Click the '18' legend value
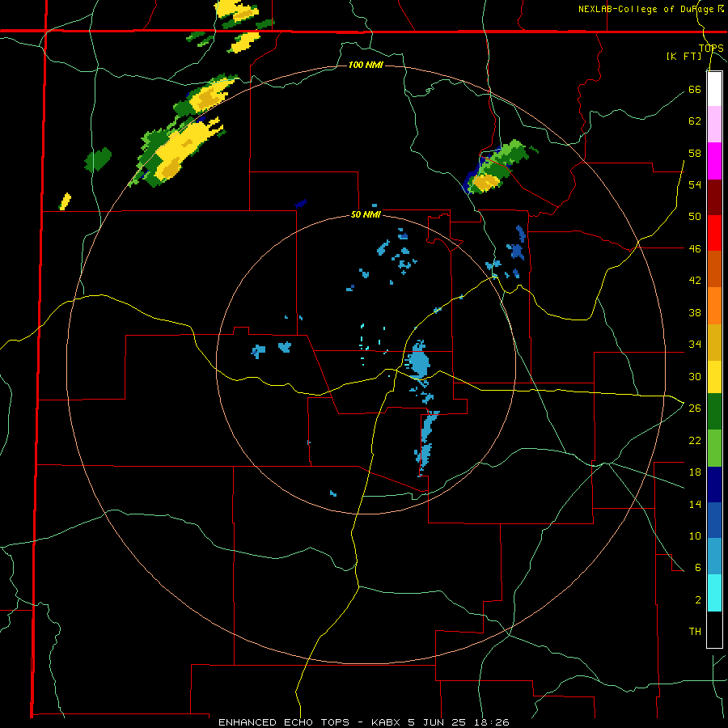Image resolution: width=728 pixels, height=728 pixels. pyautogui.click(x=695, y=472)
